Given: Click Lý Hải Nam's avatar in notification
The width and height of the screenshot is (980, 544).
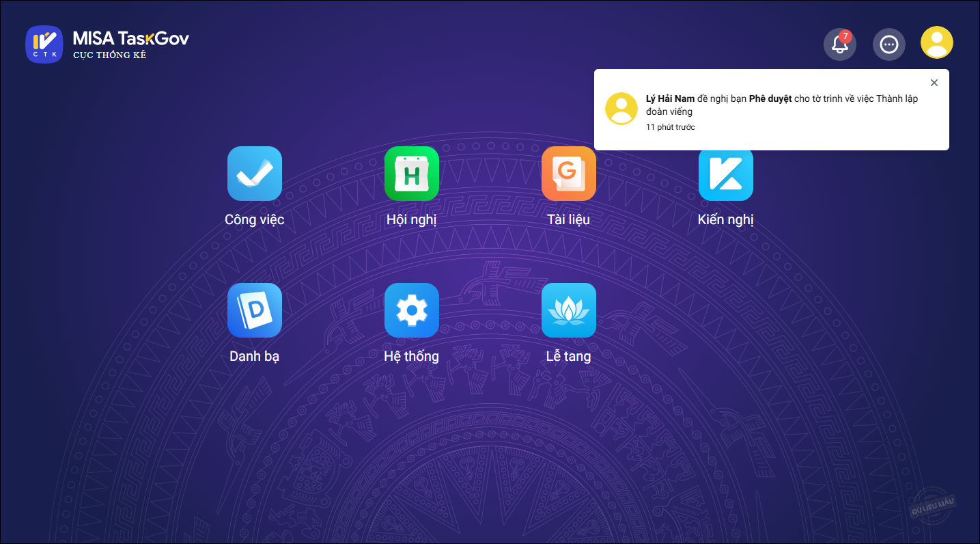Looking at the screenshot, I should (x=621, y=109).
